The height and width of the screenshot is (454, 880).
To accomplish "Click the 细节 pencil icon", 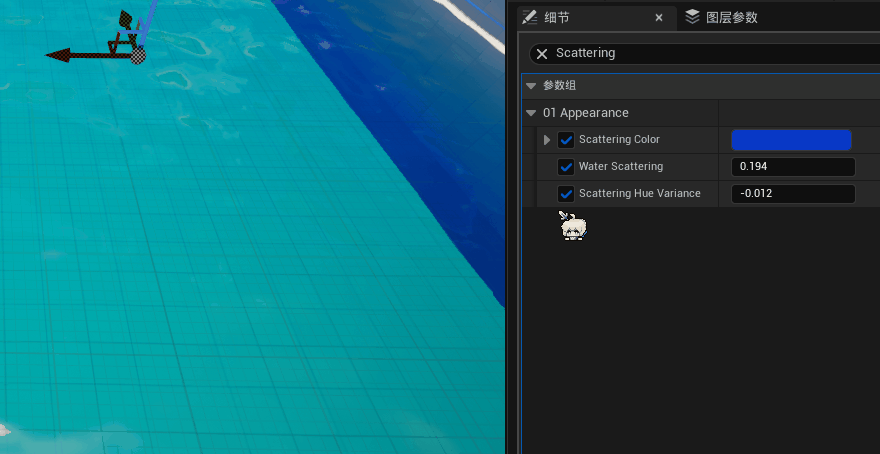I will (529, 17).
